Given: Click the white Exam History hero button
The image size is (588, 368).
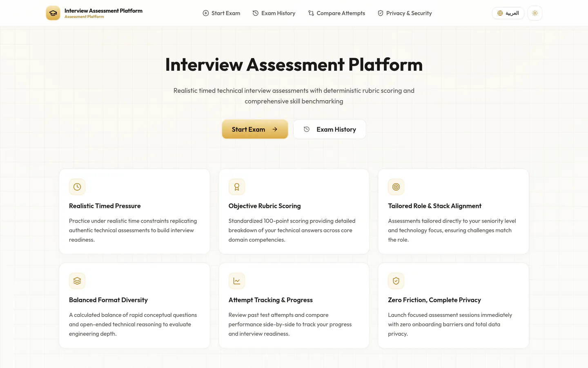Looking at the screenshot, I should click(330, 129).
